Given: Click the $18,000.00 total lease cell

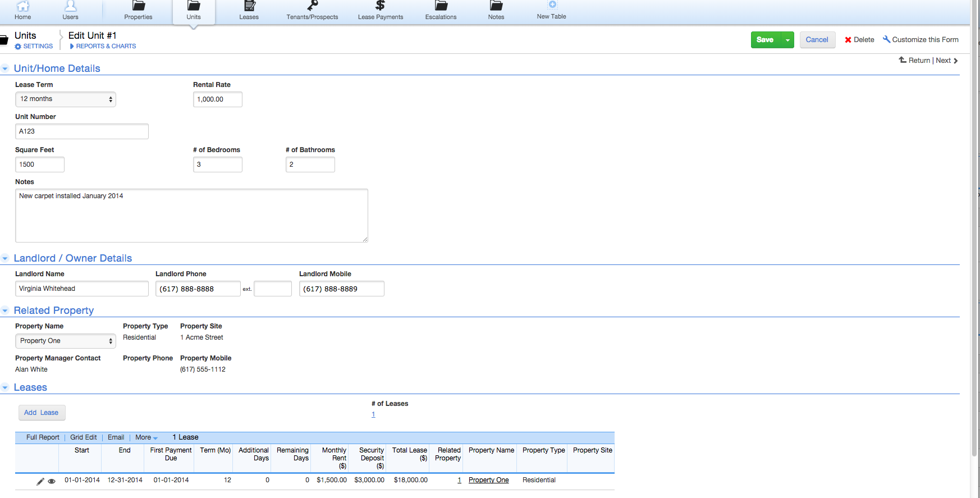Looking at the screenshot, I should tap(411, 480).
